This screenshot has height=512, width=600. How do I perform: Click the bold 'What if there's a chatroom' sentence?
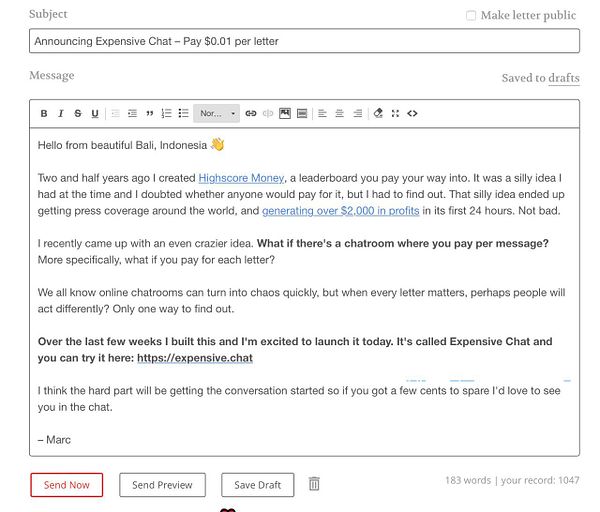[x=403, y=243]
